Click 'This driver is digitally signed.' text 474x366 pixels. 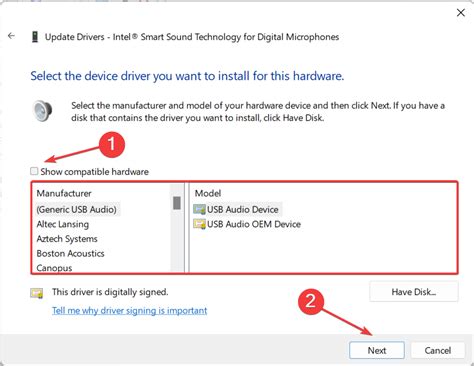[x=110, y=292]
